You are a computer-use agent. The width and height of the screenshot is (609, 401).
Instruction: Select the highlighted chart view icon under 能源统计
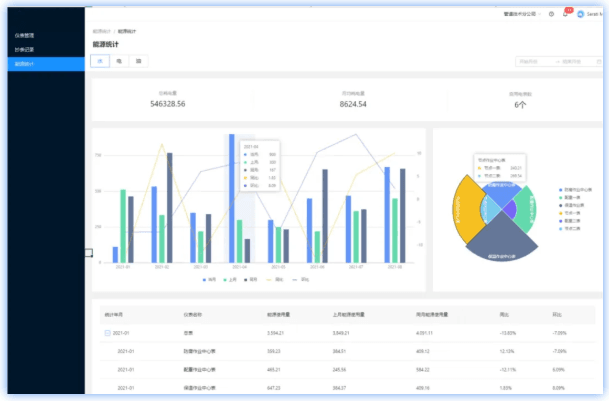(101, 61)
